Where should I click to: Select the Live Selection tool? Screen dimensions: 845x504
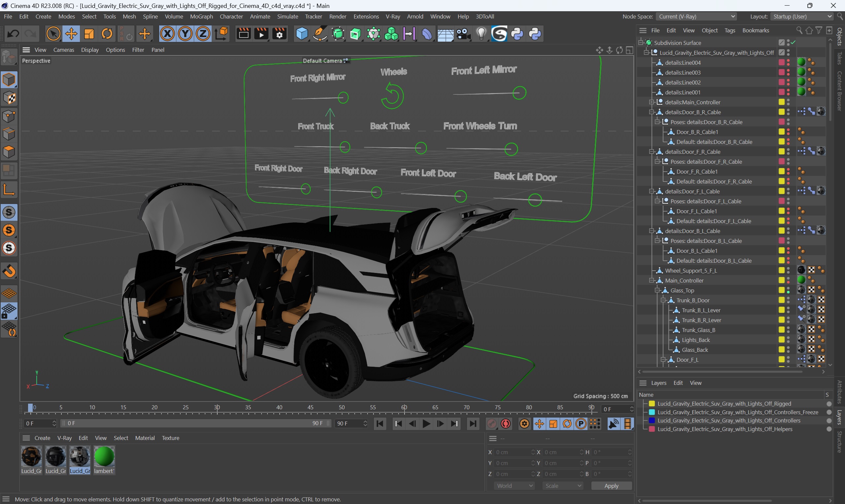coord(53,34)
